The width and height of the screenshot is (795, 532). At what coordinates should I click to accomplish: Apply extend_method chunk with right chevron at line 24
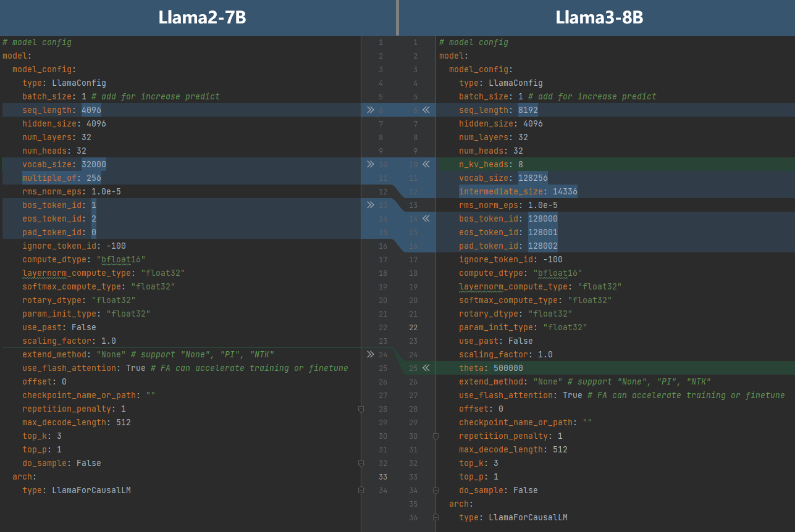370,354
